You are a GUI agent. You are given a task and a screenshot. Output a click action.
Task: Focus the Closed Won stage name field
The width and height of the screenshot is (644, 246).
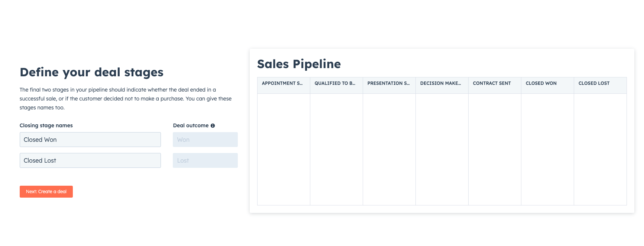(x=90, y=140)
